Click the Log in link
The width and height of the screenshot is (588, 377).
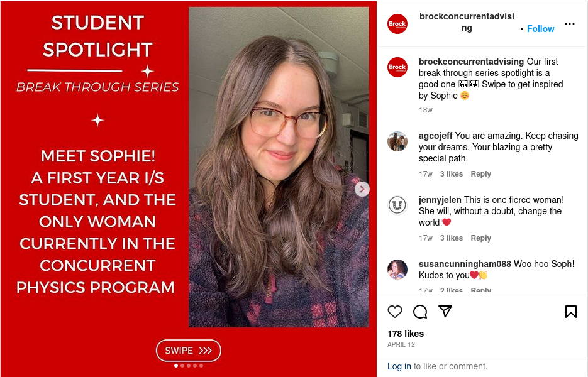click(399, 366)
